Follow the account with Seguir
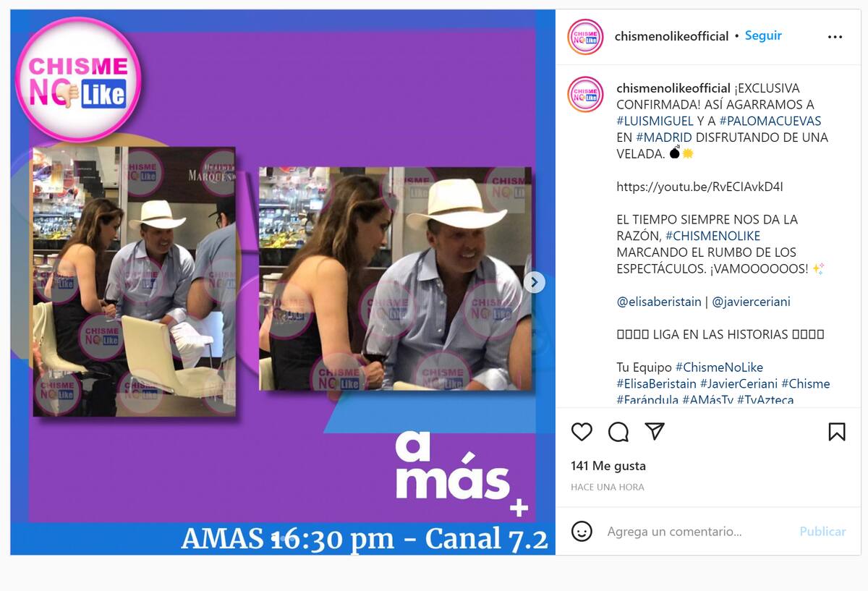This screenshot has width=868, height=591. 763,35
